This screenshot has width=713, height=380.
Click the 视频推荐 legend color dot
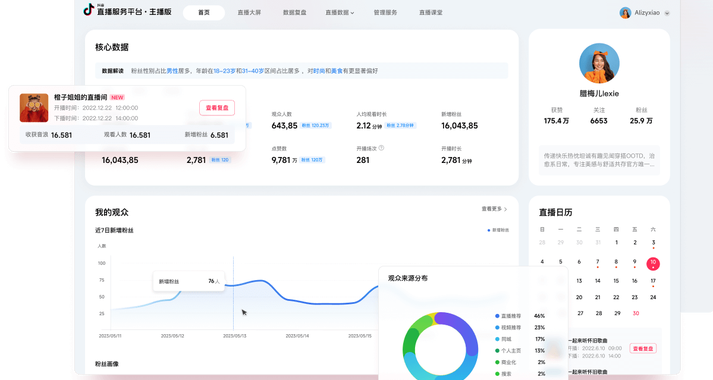497,327
